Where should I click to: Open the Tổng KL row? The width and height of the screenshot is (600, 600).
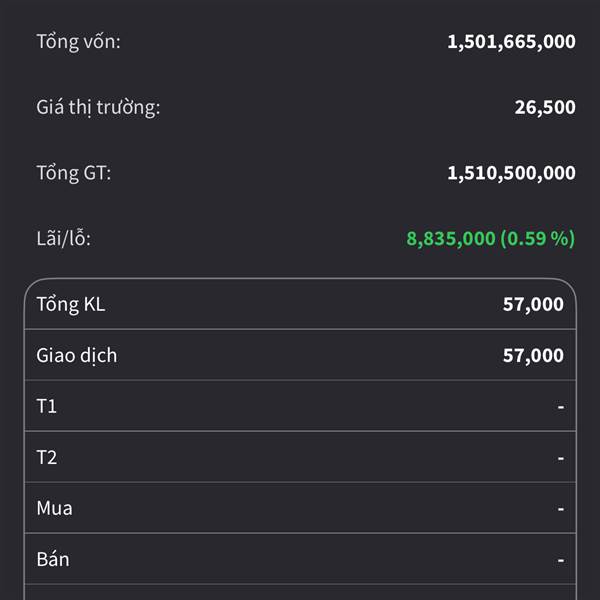[300, 304]
